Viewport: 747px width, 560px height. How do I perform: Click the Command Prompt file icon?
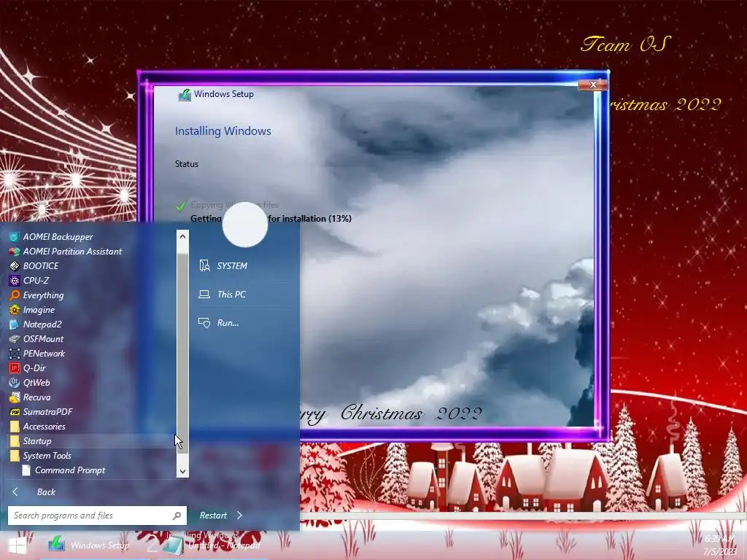pyautogui.click(x=26, y=470)
